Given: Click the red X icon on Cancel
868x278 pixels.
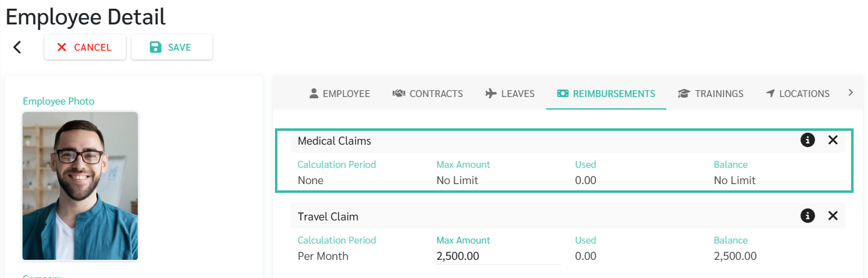Looking at the screenshot, I should point(61,48).
